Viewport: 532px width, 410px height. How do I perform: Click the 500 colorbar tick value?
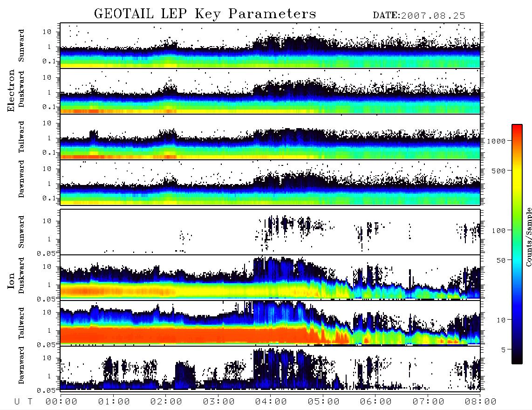point(499,171)
